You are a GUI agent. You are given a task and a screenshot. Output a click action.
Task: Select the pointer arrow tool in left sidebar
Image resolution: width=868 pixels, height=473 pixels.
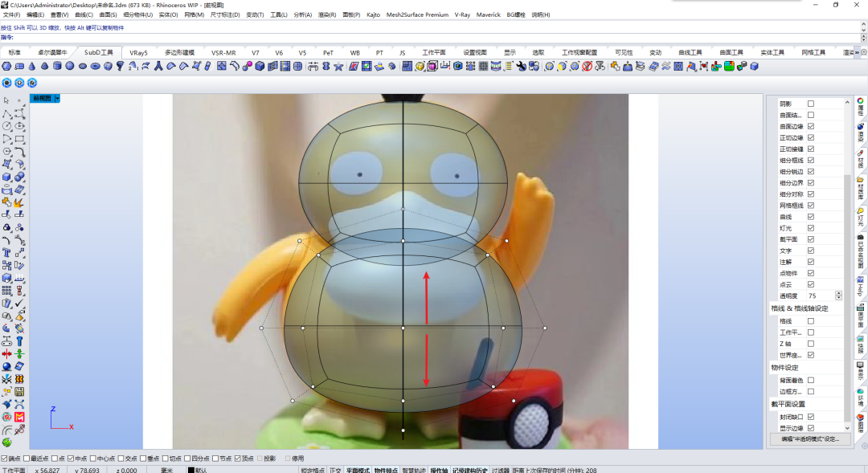click(x=6, y=100)
